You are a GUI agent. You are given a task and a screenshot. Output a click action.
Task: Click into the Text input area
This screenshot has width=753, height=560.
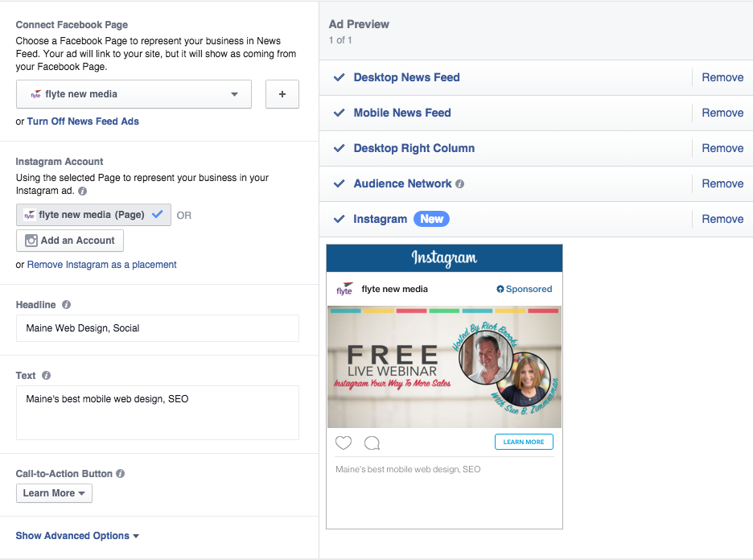[x=158, y=413]
